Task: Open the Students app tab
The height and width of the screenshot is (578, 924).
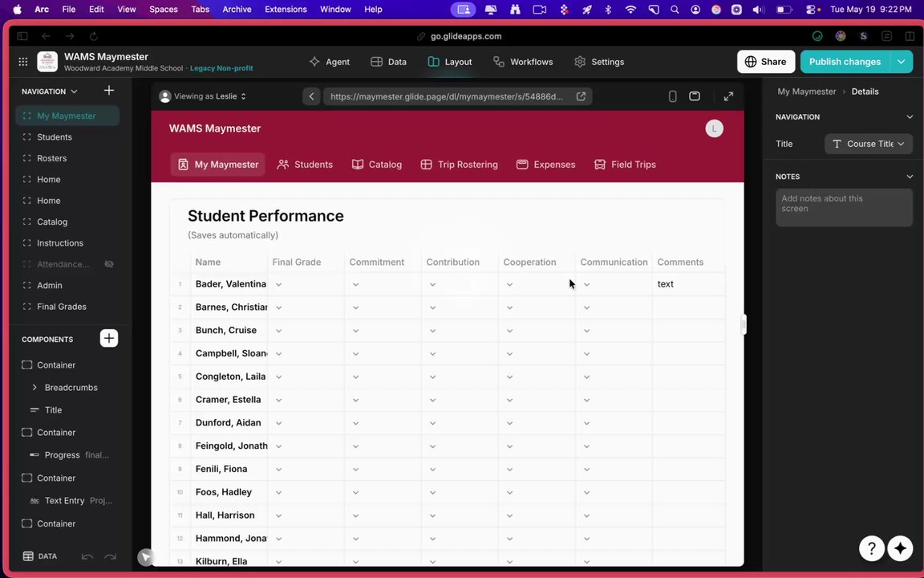Action: point(305,165)
